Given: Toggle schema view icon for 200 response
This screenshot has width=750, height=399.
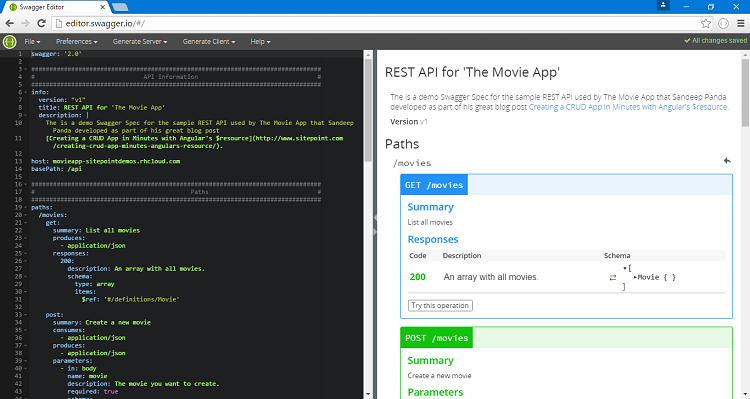Looking at the screenshot, I should (613, 277).
